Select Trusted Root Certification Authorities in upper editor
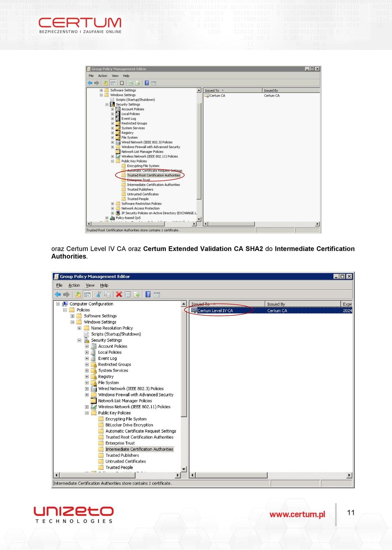The width and height of the screenshot is (392, 550). [x=154, y=176]
